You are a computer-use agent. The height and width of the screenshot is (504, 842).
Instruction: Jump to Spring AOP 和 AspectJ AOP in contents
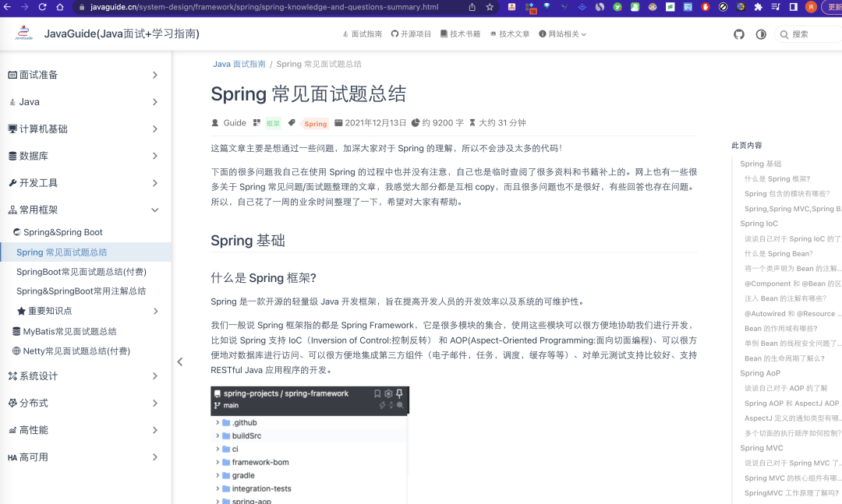pos(791,403)
